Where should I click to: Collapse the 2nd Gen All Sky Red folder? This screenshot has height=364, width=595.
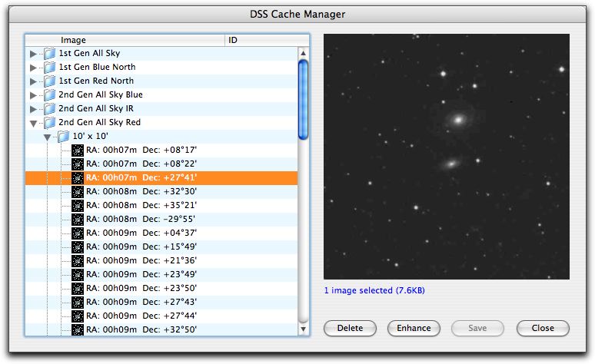click(33, 123)
